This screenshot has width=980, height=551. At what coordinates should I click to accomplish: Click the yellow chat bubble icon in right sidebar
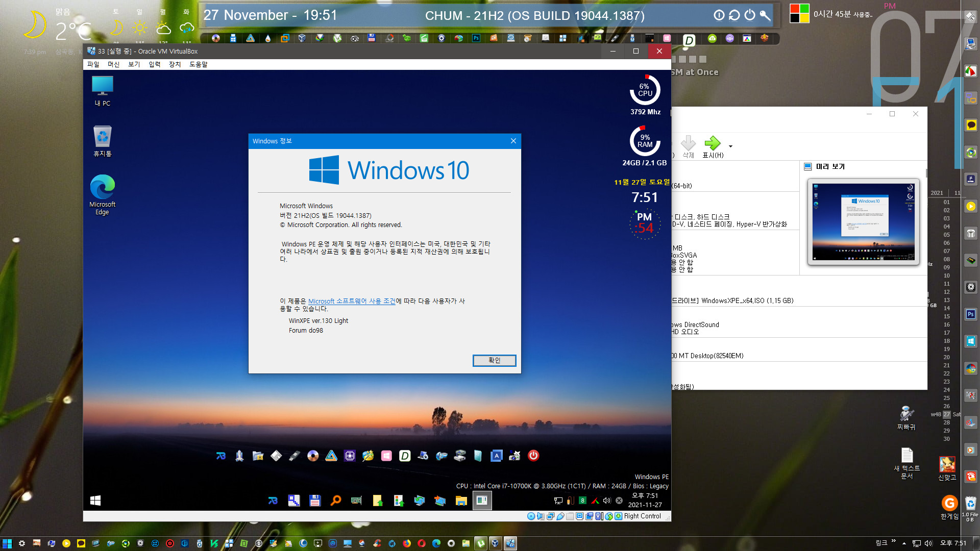tap(971, 125)
